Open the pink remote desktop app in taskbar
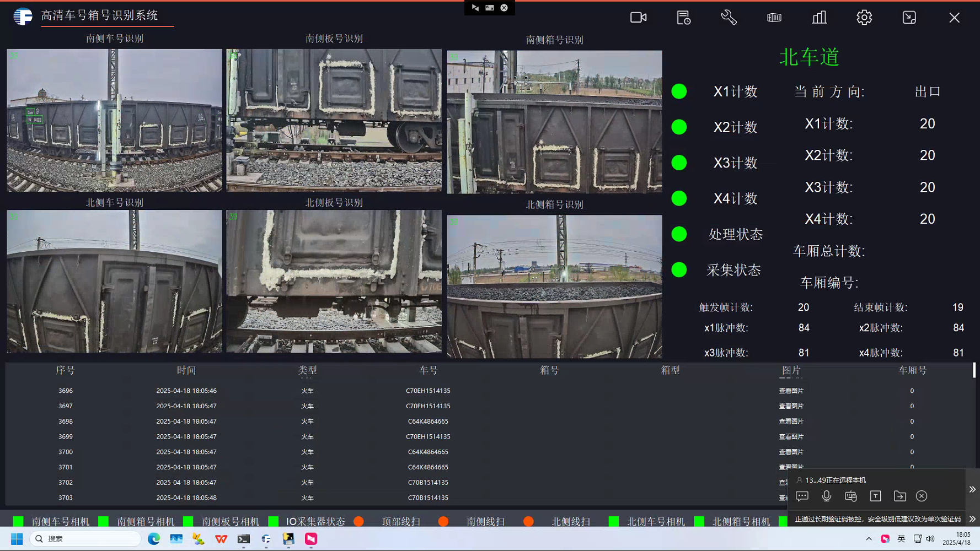The height and width of the screenshot is (551, 980). pyautogui.click(x=311, y=539)
